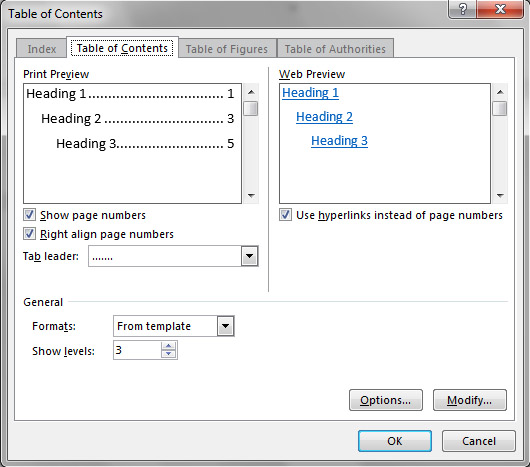Open the Modify... styles button
The width and height of the screenshot is (530, 467).
point(469,400)
